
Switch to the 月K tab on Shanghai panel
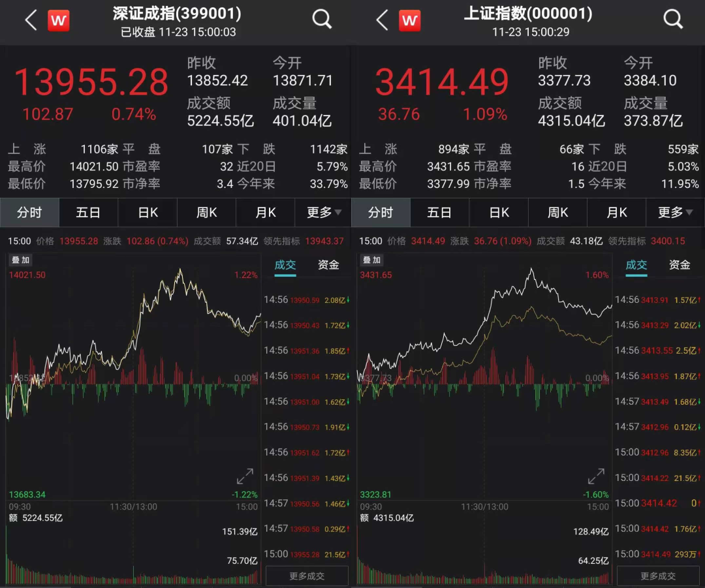616,213
